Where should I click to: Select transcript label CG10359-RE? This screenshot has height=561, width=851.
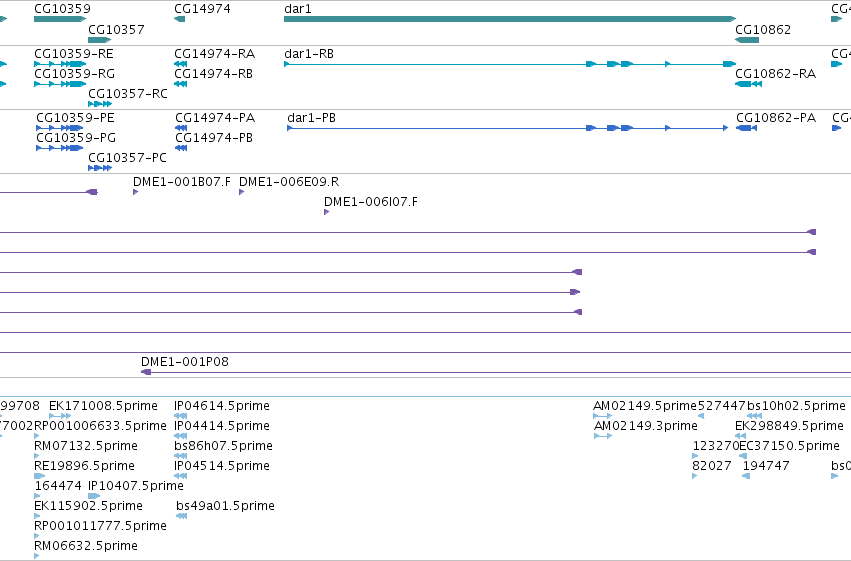pyautogui.click(x=74, y=54)
